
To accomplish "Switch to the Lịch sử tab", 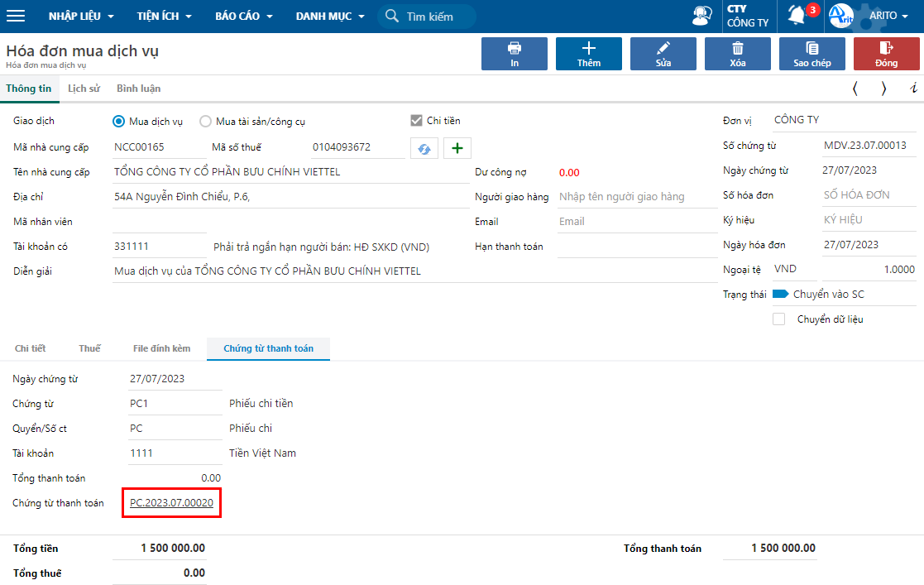I will (84, 89).
